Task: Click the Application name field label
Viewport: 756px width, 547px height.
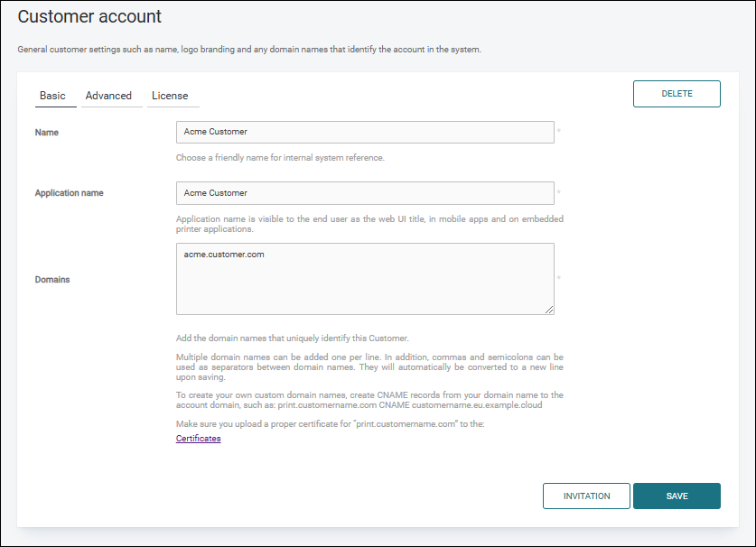Action: pos(69,192)
